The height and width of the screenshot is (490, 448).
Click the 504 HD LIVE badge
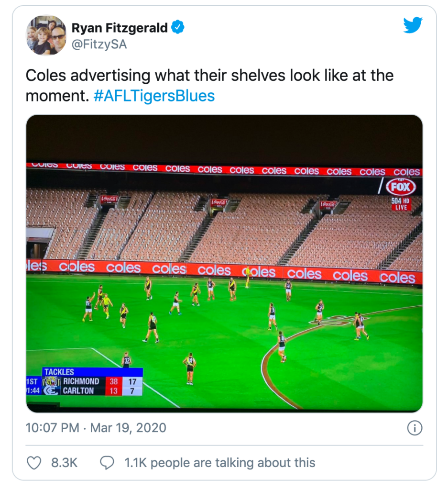401,204
